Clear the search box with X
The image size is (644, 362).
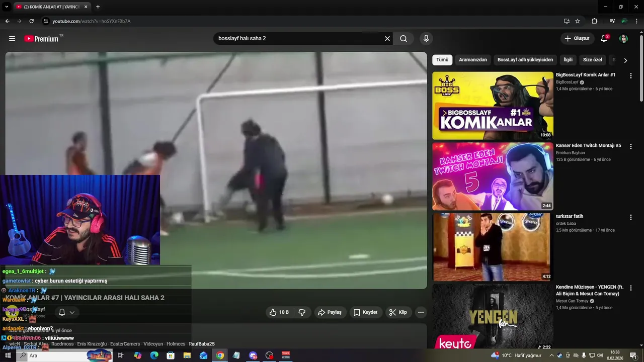pyautogui.click(x=387, y=39)
